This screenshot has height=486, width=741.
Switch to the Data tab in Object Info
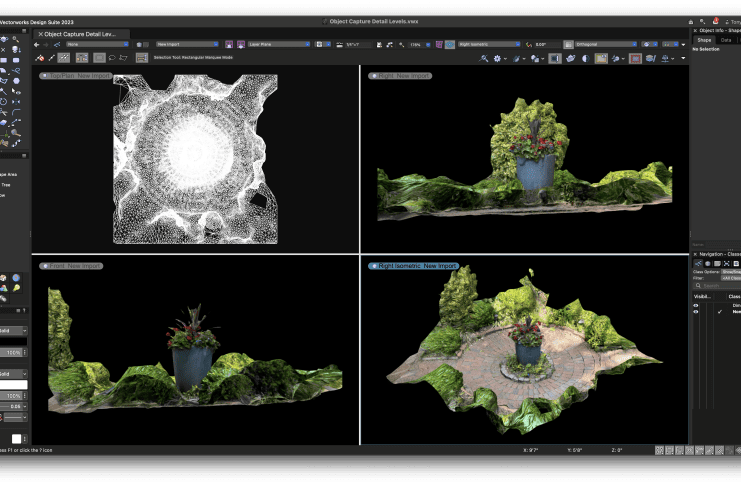click(x=725, y=40)
